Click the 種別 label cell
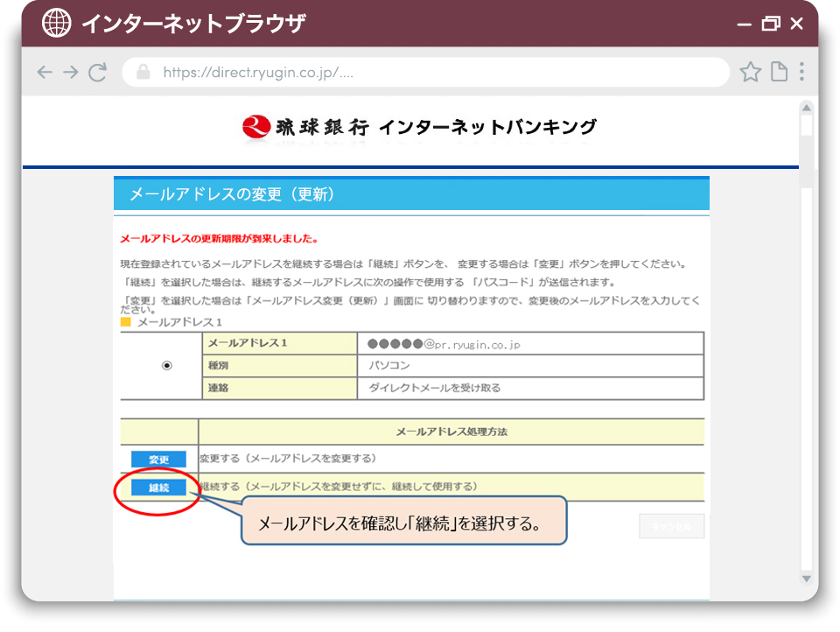This screenshot has height=632, width=840. pyautogui.click(x=280, y=366)
